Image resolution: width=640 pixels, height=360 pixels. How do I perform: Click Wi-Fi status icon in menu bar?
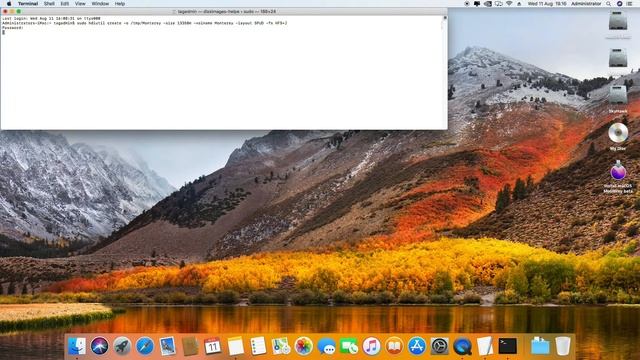pyautogui.click(x=509, y=4)
